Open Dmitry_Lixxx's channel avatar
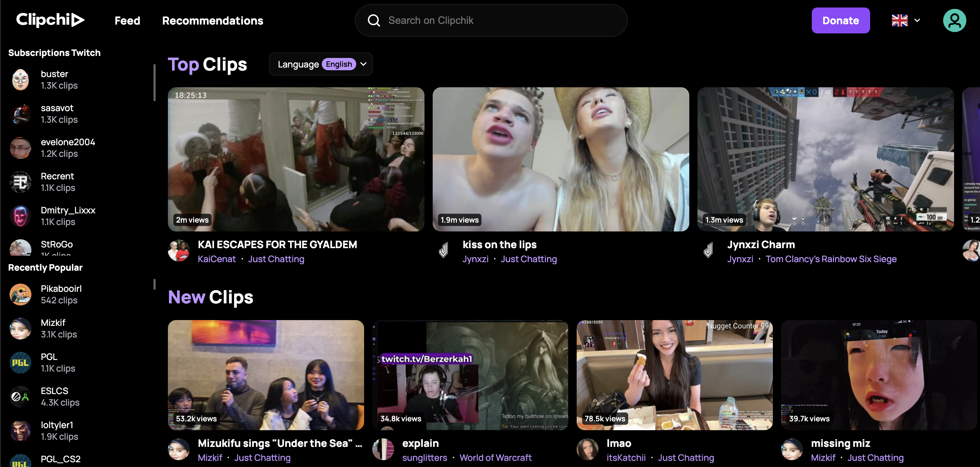The image size is (980, 467). pos(20,216)
